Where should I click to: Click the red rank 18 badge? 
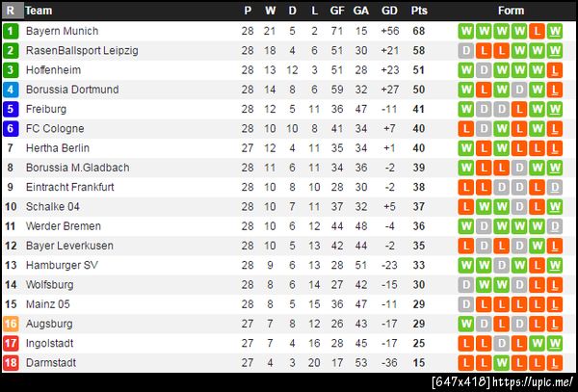pos(11,363)
